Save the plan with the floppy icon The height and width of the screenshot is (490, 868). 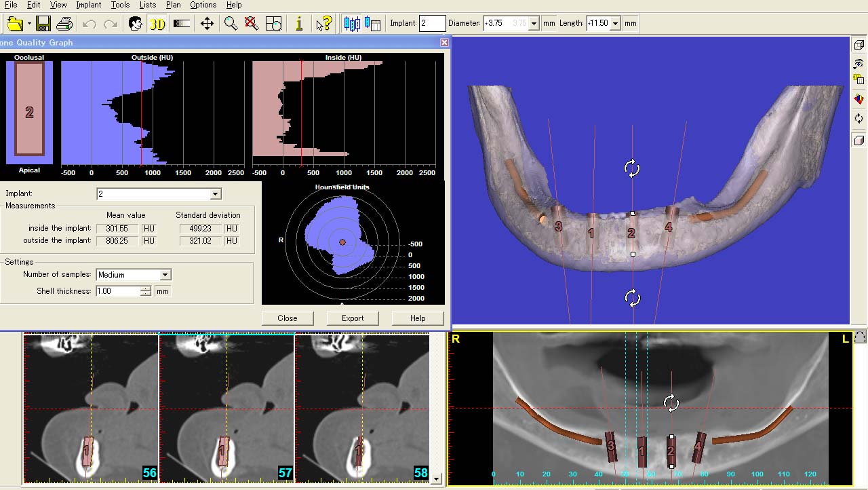(x=43, y=24)
